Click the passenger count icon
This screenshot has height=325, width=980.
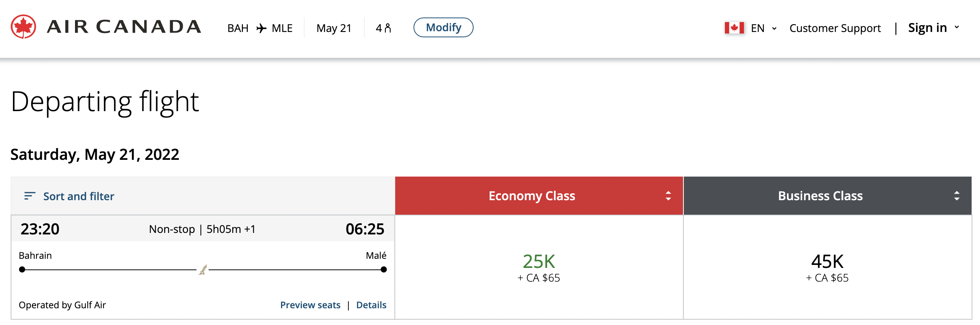tap(388, 28)
